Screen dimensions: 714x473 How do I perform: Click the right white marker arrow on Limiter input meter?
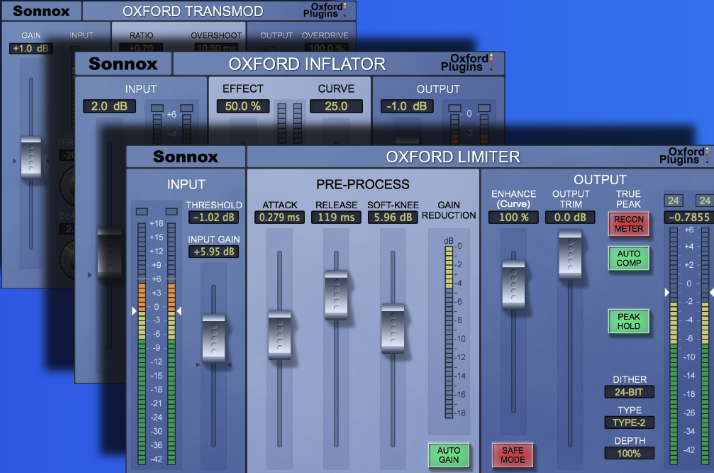179,311
